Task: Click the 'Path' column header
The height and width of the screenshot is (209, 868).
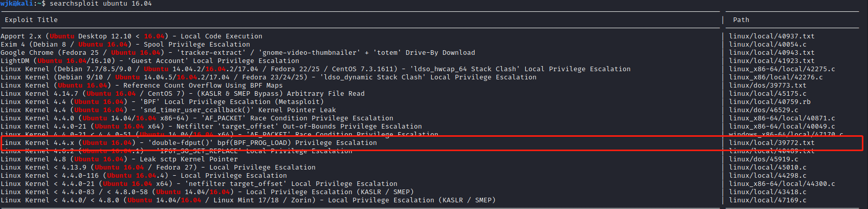Action: pyautogui.click(x=741, y=20)
